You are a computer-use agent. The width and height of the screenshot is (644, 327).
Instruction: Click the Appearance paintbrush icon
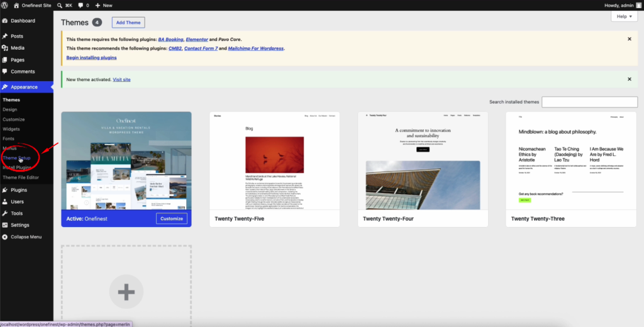(5, 87)
